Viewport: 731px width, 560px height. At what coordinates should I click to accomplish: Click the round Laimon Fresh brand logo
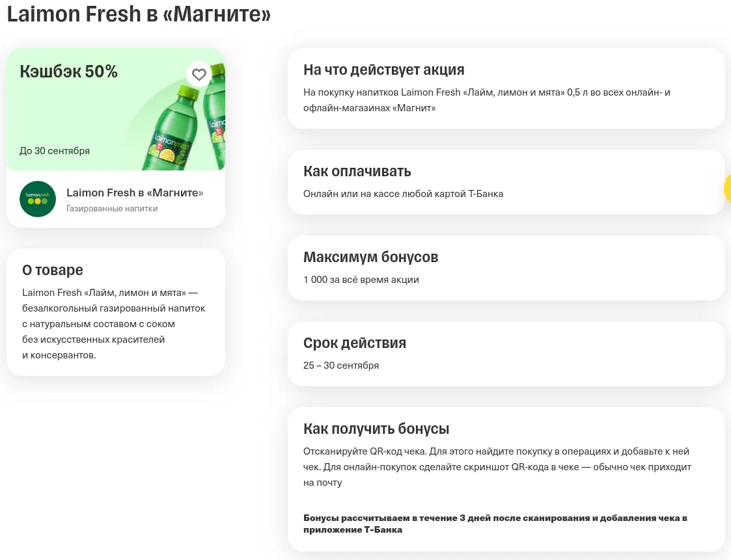click(x=38, y=199)
